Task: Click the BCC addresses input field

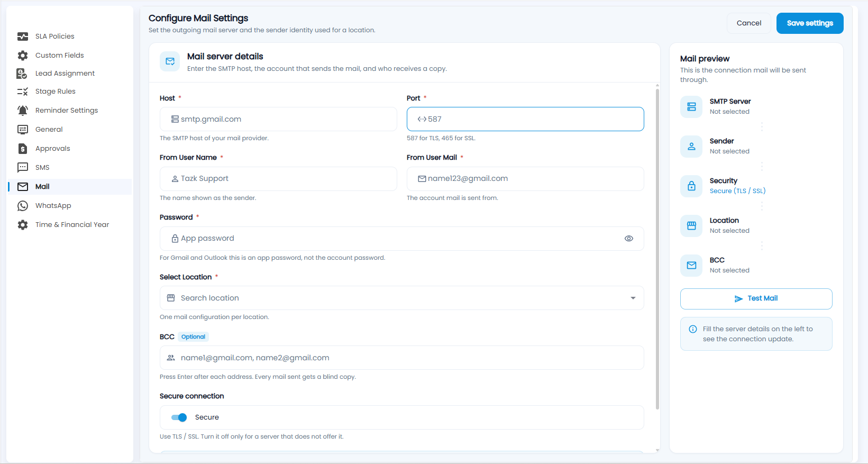Action: [x=402, y=358]
